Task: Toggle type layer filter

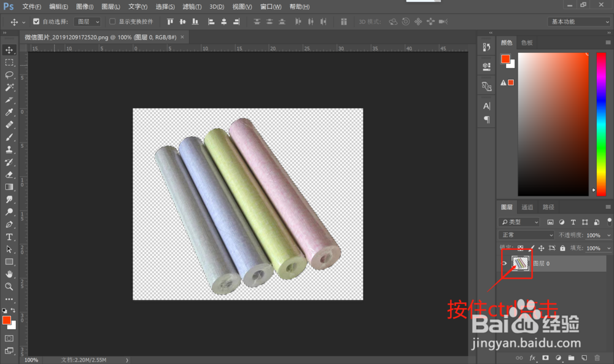Action: [x=573, y=222]
